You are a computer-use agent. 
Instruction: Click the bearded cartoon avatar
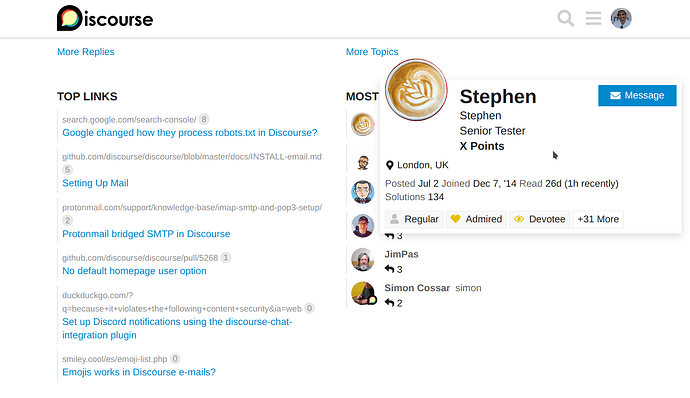[363, 162]
